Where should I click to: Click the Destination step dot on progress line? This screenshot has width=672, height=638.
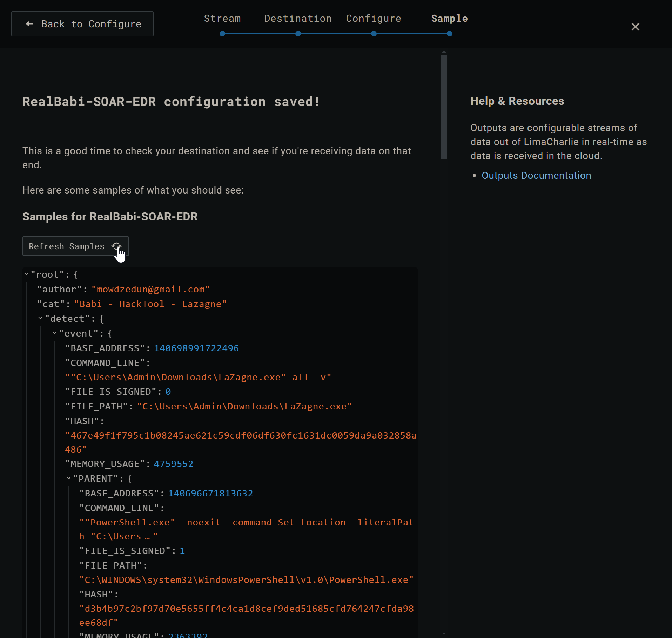pyautogui.click(x=298, y=34)
